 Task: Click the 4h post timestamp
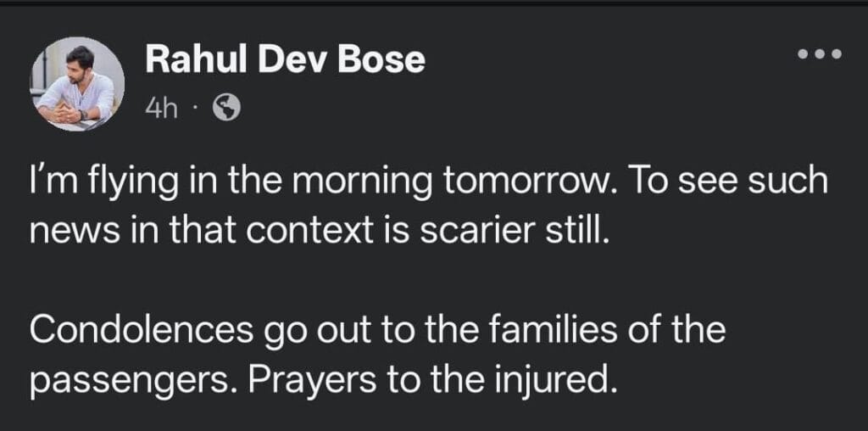tap(159, 109)
